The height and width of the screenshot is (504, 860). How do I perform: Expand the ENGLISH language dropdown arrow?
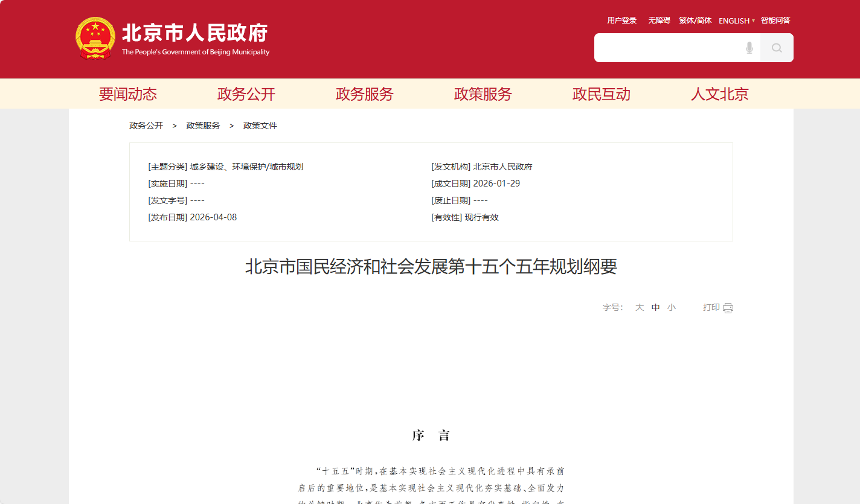coord(753,21)
